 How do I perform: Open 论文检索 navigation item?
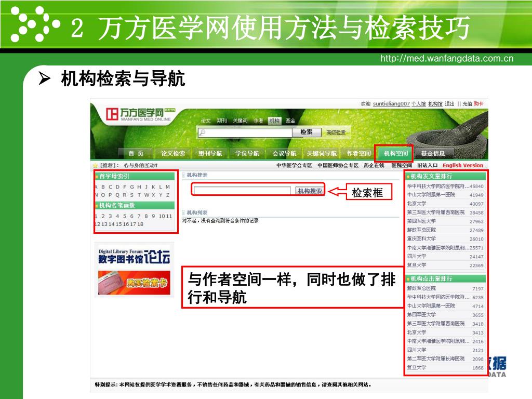point(173,153)
